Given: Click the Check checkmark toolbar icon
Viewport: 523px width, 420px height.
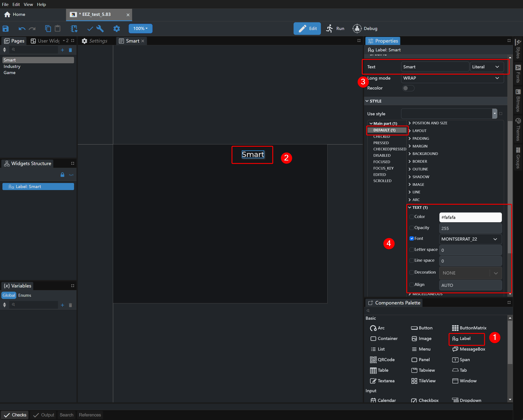Looking at the screenshot, I should (x=90, y=29).
